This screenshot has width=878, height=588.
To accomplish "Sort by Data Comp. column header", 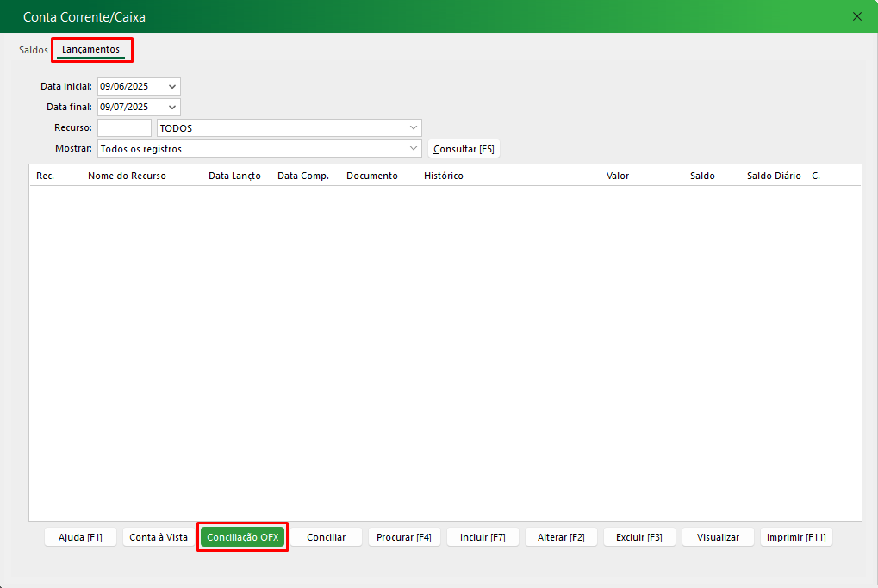I will [x=303, y=176].
